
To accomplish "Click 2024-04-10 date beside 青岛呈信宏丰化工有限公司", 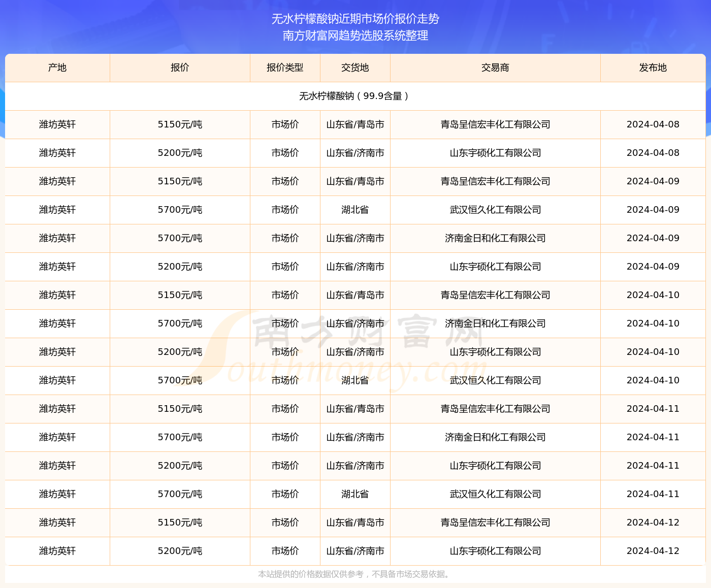I will tap(653, 295).
